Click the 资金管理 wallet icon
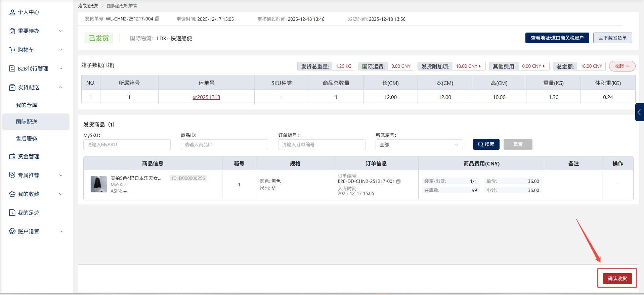This screenshot has width=644, height=295. point(12,157)
